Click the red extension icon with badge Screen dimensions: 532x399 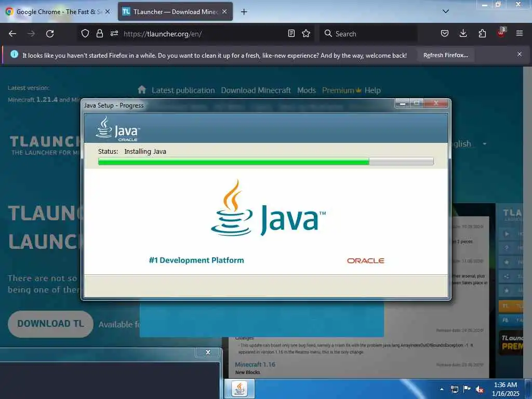pos(501,33)
